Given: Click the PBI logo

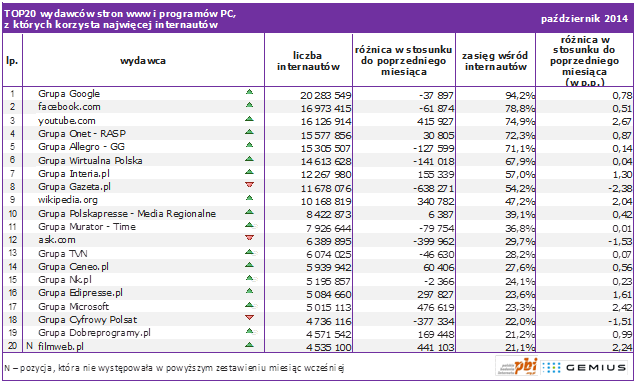Looking at the screenshot, I should [x=517, y=367].
